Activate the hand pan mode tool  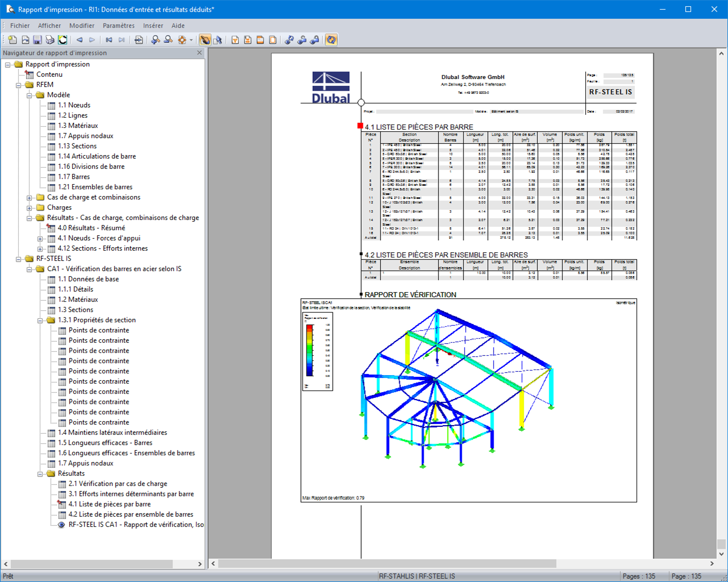click(205, 40)
